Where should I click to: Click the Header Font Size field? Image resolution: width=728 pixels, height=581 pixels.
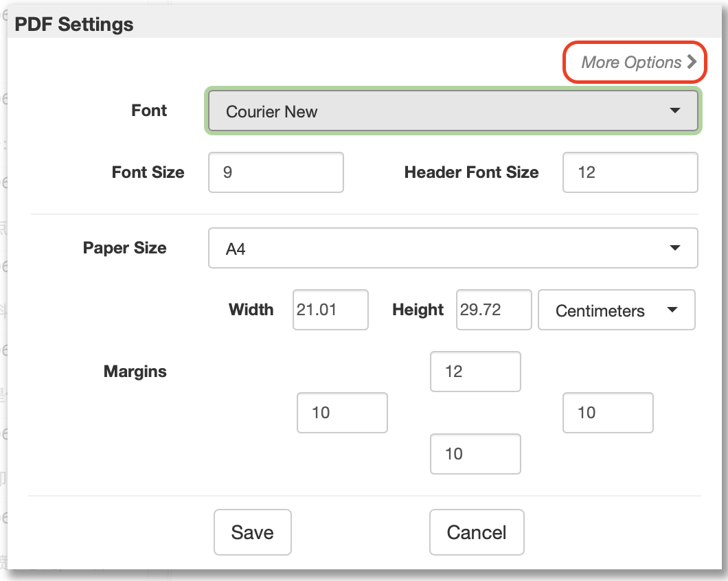pyautogui.click(x=630, y=172)
